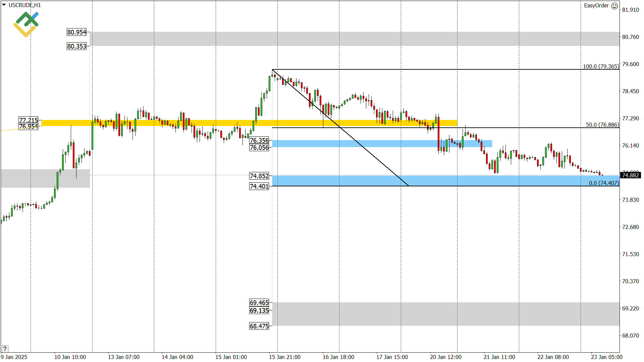This screenshot has height=362, width=644.
Task: Select the 74.882 current price marker
Action: [x=630, y=175]
